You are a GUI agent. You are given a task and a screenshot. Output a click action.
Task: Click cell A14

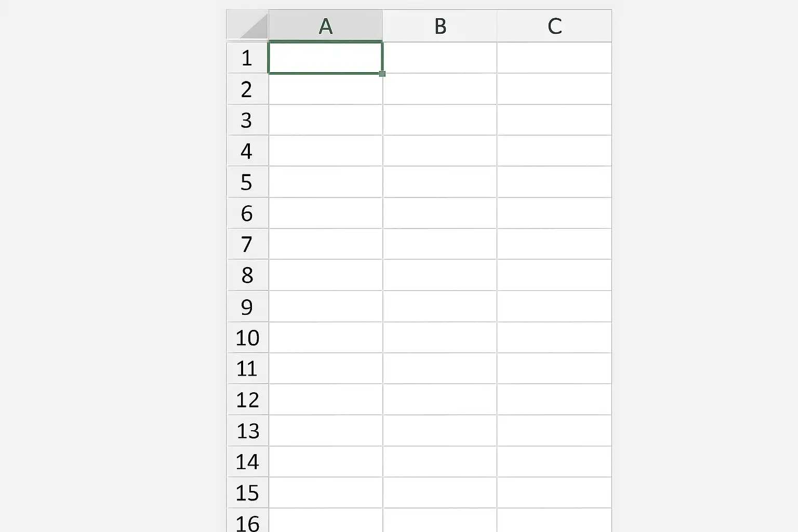click(x=325, y=462)
